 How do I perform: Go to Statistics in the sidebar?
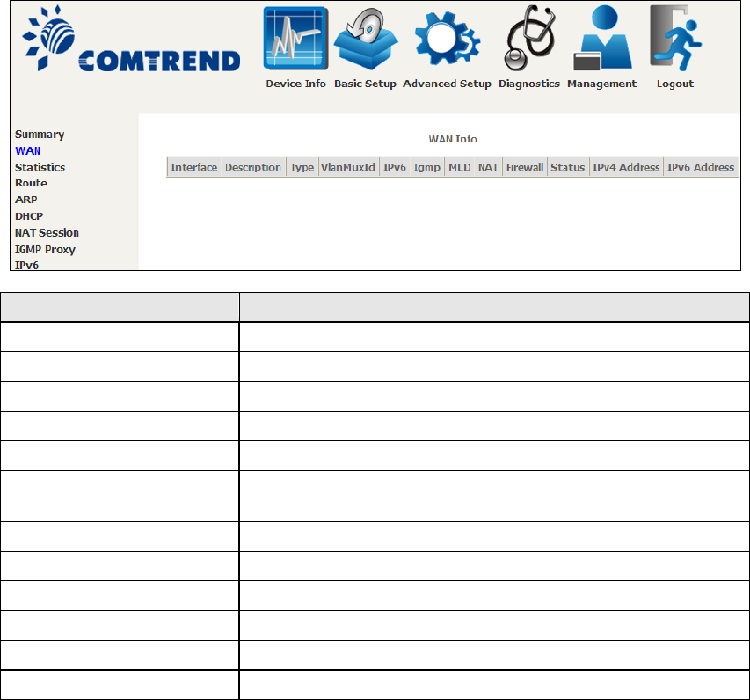40,167
